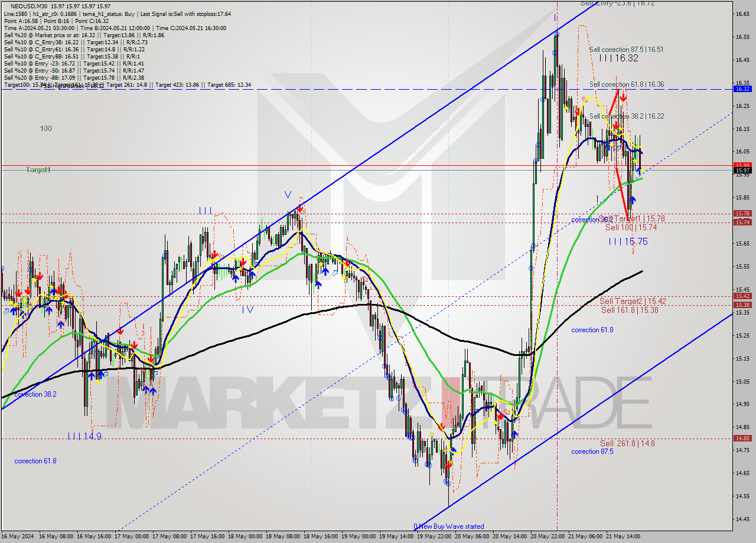The image size is (756, 543).
Task: Click the blue 16.32 price tag on axis
Action: [742, 89]
